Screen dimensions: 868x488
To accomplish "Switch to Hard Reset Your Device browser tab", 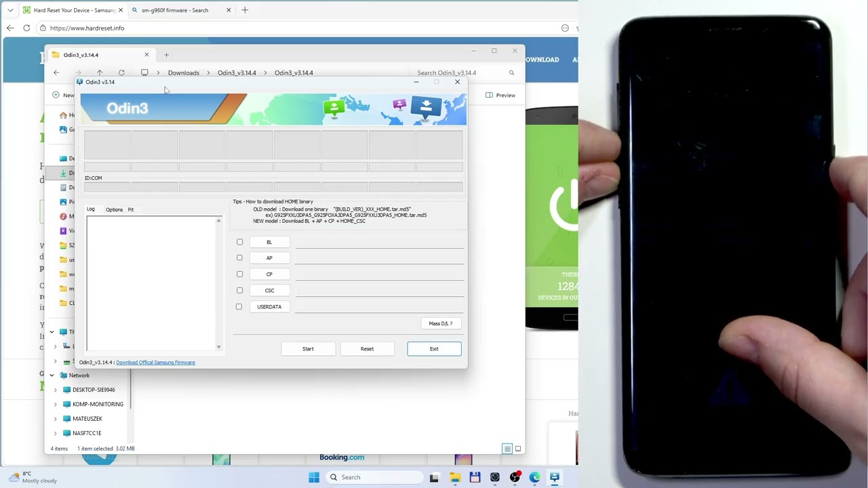I will coord(73,10).
